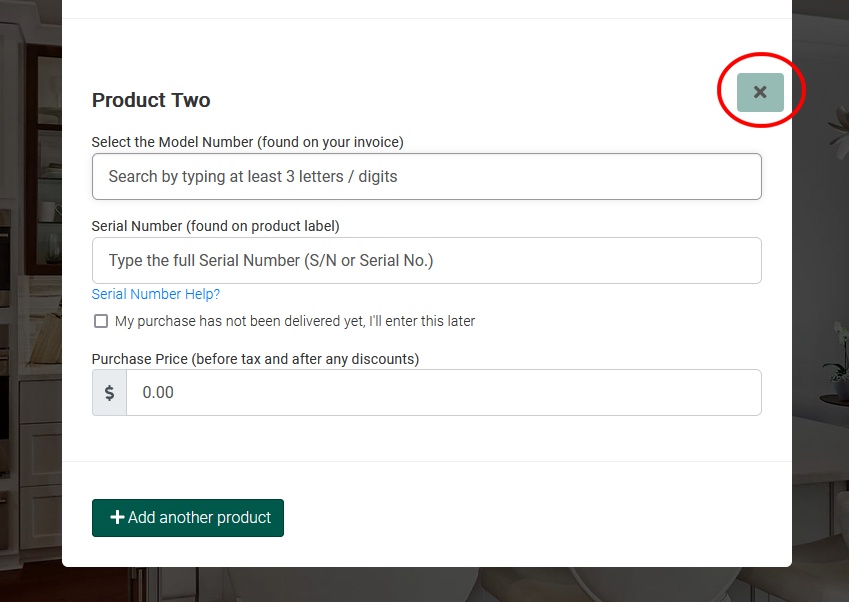Screen dimensions: 849x602
Task: Click the blank white space above the Product Two heading
Action: pyautogui.click(x=427, y=49)
